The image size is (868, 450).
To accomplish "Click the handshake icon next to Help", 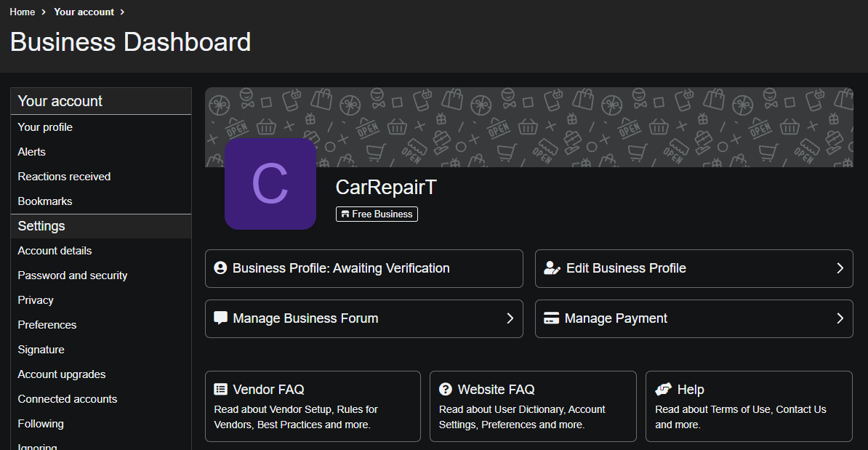I will (x=663, y=390).
